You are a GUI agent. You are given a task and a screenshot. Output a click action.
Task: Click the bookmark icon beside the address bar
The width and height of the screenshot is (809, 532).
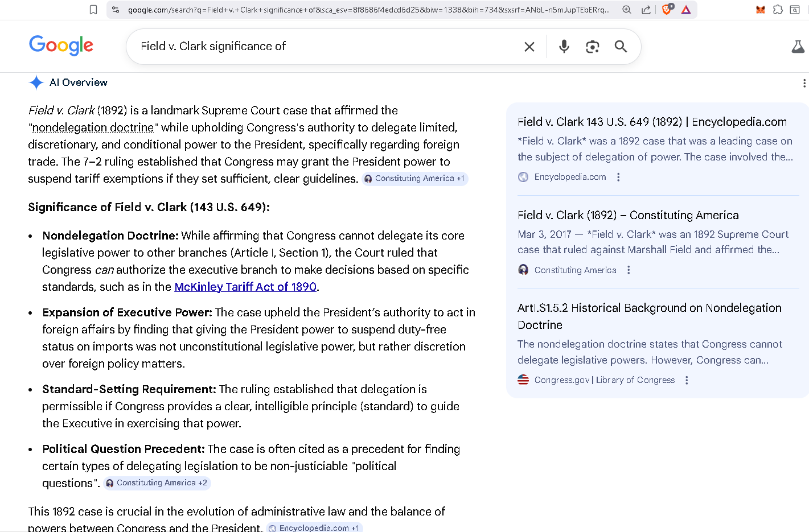tap(93, 10)
